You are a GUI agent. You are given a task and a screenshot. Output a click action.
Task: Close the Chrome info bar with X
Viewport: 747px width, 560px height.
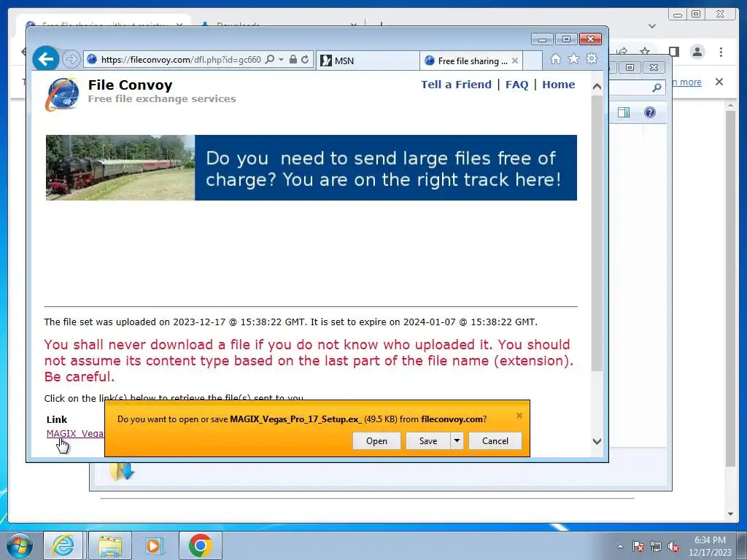pos(719,82)
